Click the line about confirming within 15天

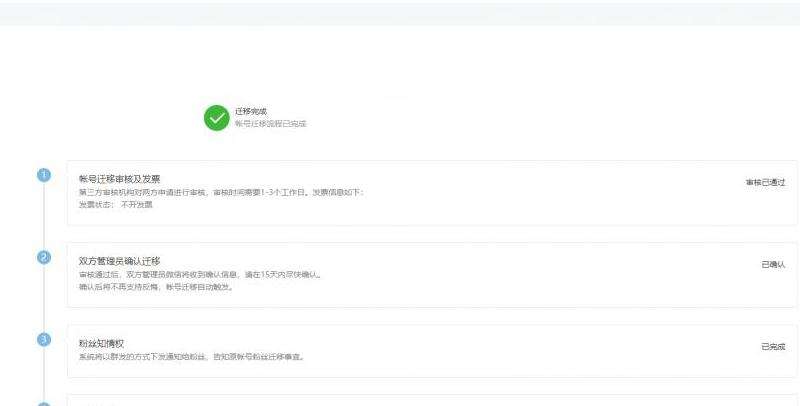pyautogui.click(x=201, y=274)
